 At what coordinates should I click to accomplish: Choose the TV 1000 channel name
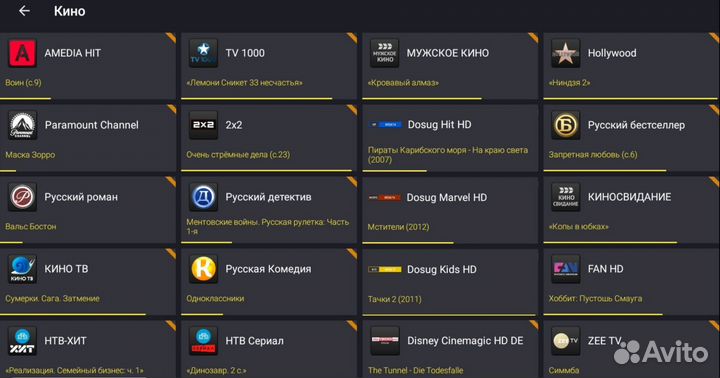pyautogui.click(x=245, y=53)
